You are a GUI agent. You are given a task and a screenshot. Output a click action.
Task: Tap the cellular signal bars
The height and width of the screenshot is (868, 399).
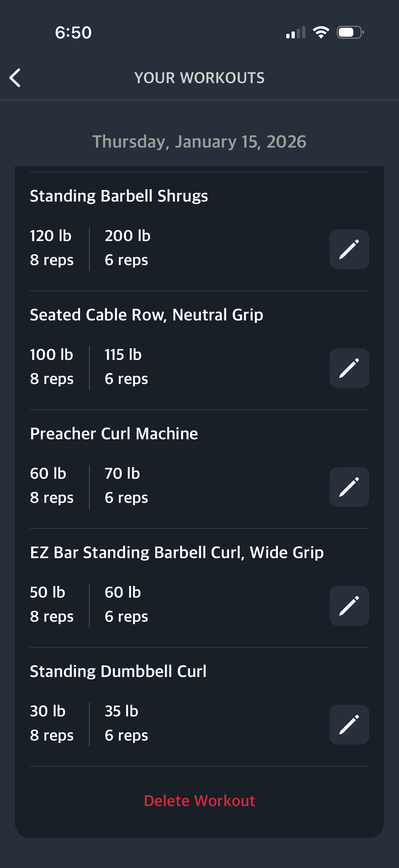296,33
